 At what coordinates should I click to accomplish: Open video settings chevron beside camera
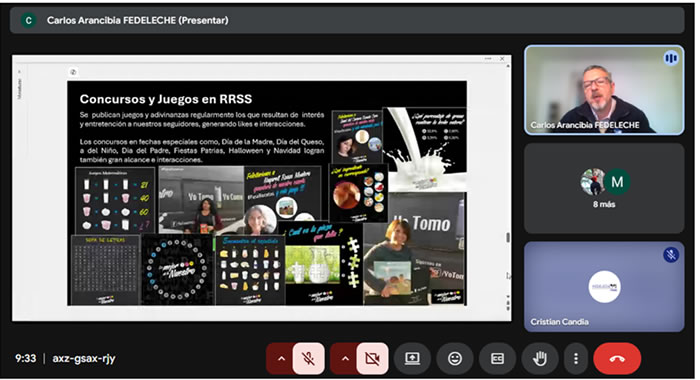(x=345, y=358)
